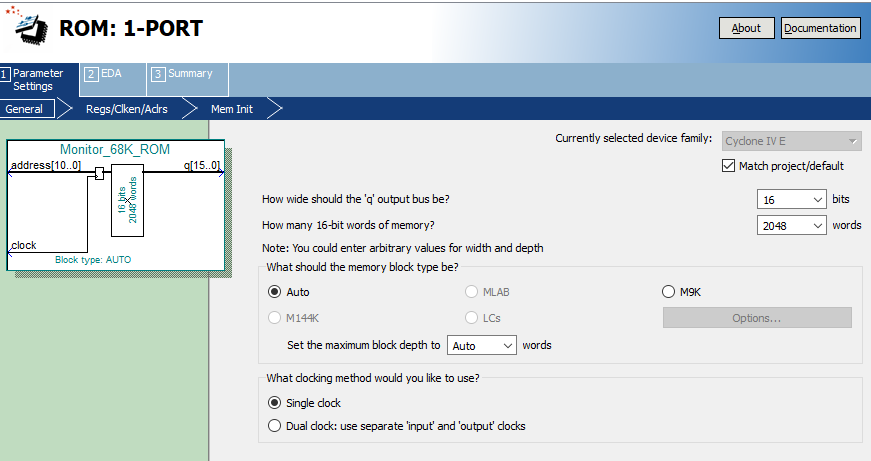
Task: Select the General sub-page
Action: [25, 109]
